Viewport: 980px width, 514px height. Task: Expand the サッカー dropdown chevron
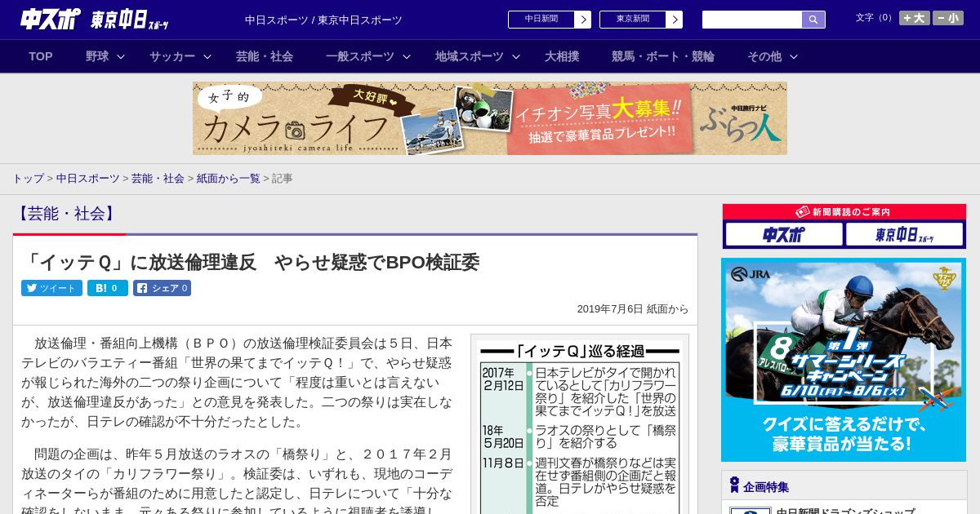pos(207,57)
